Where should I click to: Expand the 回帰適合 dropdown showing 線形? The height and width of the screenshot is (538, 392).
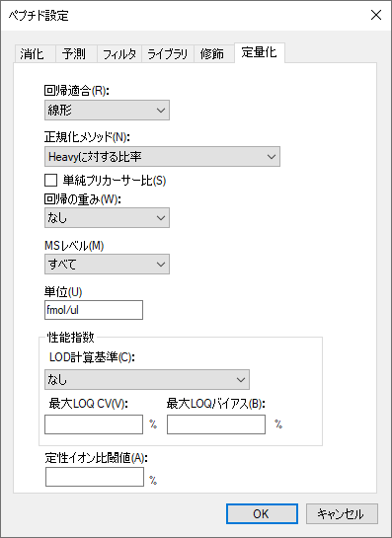tap(107, 111)
